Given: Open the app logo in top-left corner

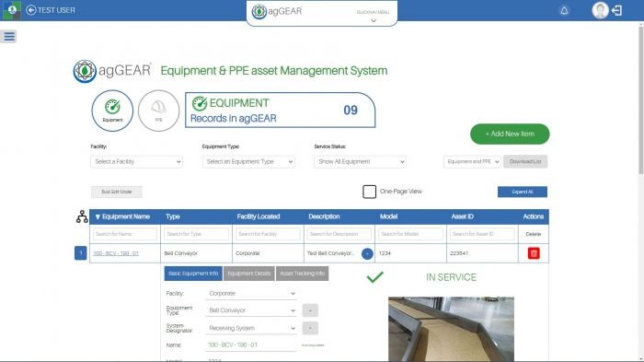Looking at the screenshot, I should tap(12, 10).
